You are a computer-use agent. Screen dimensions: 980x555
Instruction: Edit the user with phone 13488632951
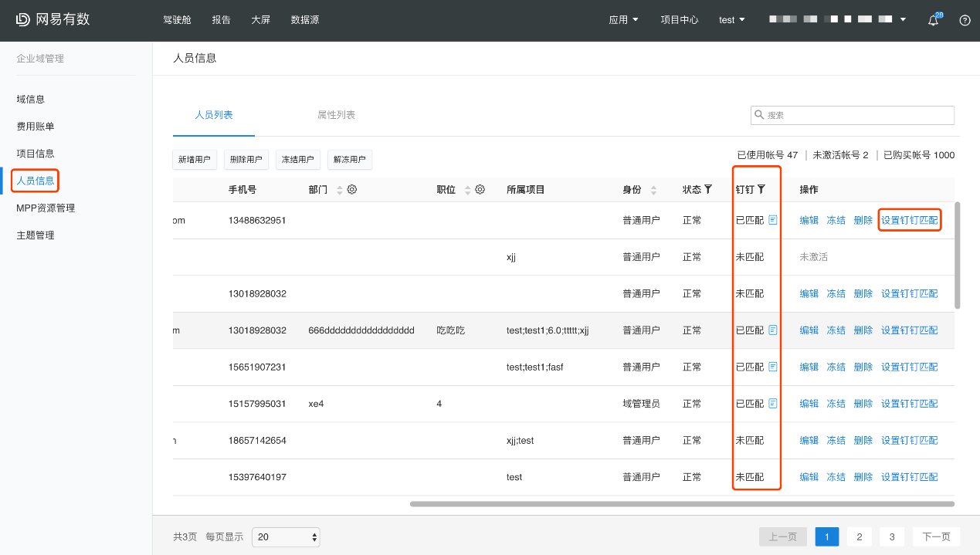click(x=809, y=220)
